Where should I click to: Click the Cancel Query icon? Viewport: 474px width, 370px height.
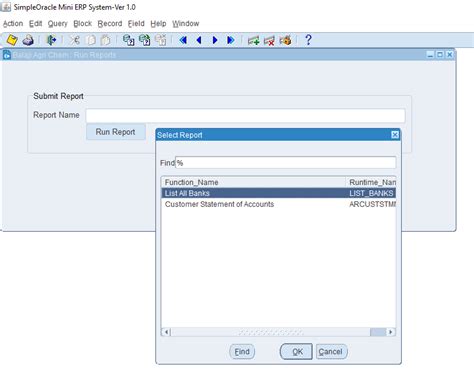(161, 40)
